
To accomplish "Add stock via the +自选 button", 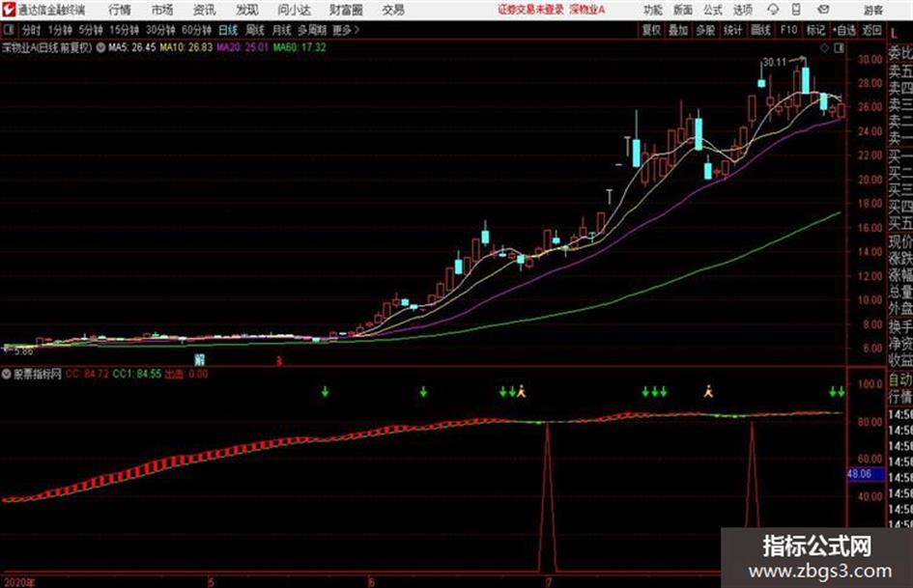I will point(843,30).
